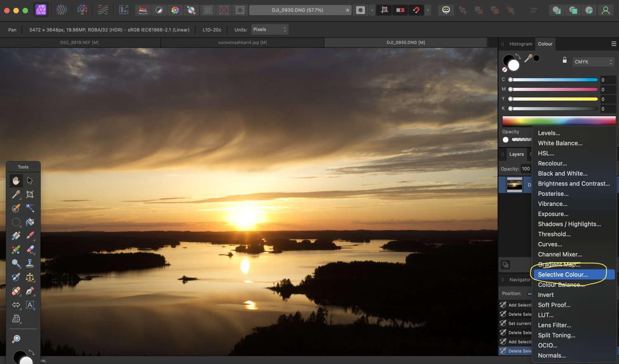
Task: Choose Selective Colour from the adjustments menu
Action: pos(562,275)
